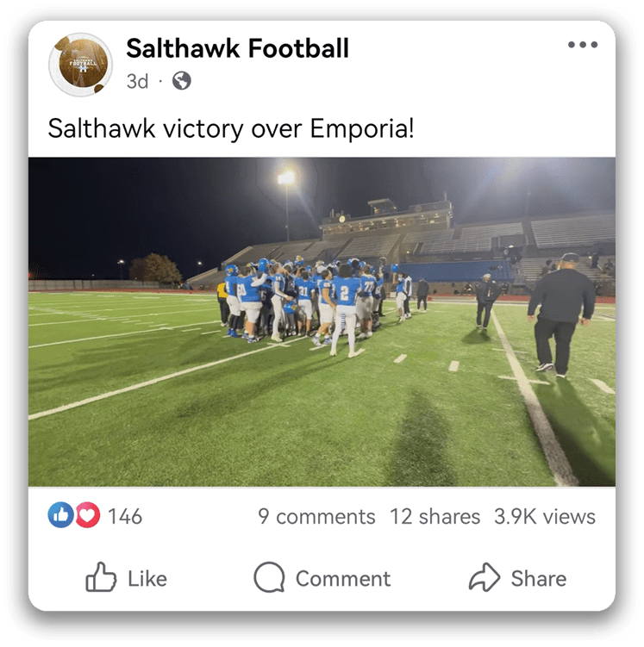Toggle Like on this post
Image resolution: width=644 pixels, height=647 pixels.
tap(127, 578)
